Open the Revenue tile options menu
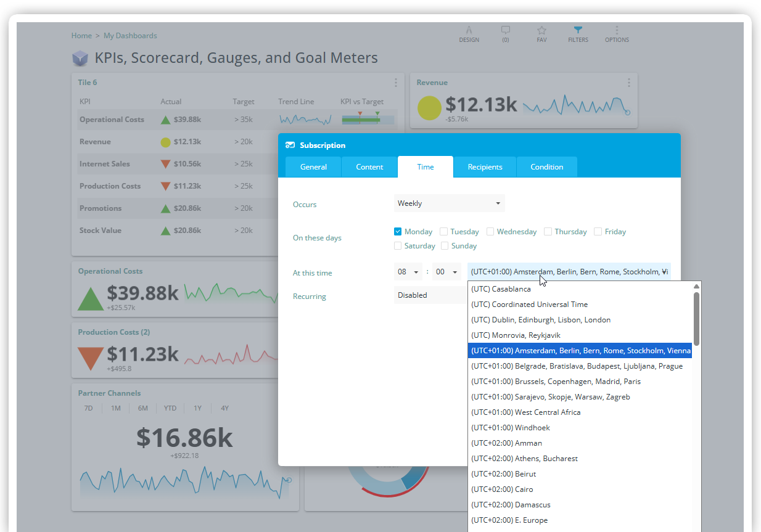Screen dimensions: 761x532 pos(628,82)
